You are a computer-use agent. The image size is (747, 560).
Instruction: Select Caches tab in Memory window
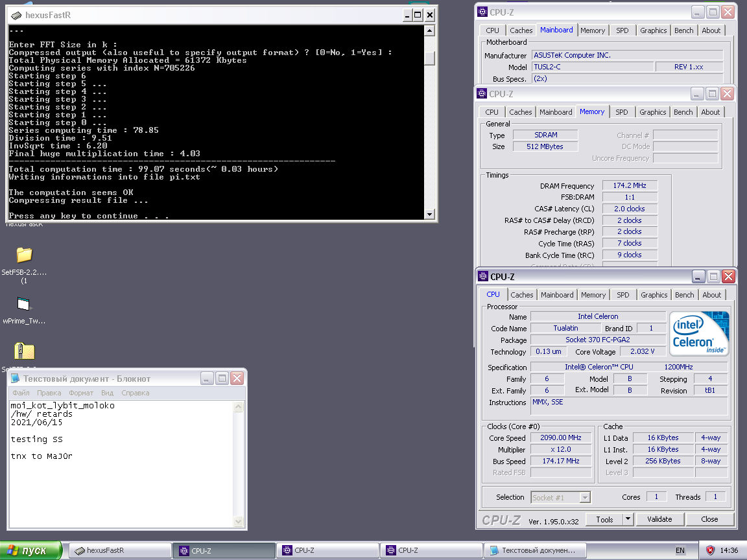(x=520, y=112)
